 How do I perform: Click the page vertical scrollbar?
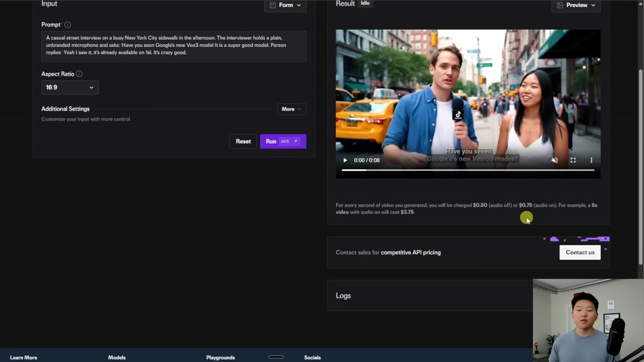641,167
